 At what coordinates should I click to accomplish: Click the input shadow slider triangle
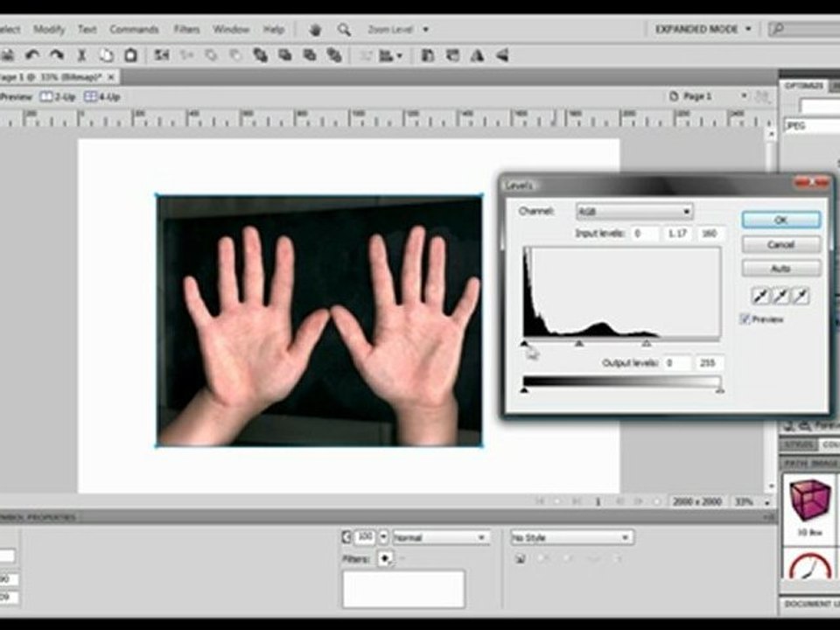coord(525,343)
